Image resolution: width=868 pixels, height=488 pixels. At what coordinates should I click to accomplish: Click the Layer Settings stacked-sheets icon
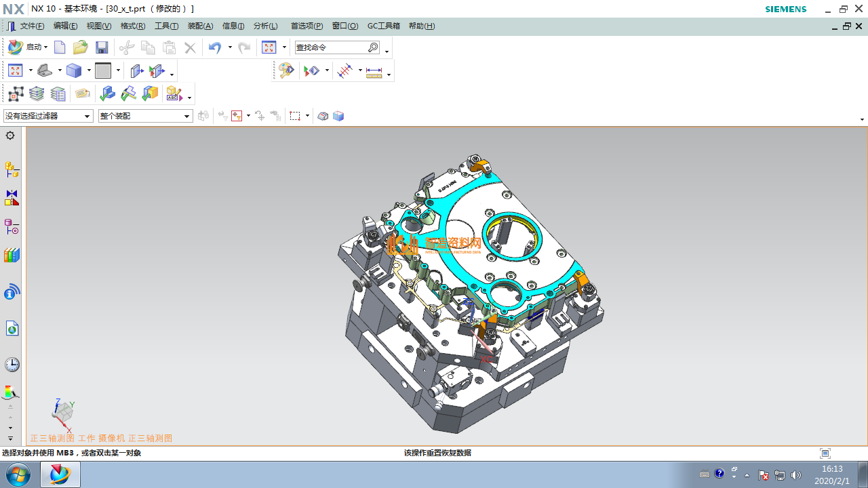[x=37, y=94]
